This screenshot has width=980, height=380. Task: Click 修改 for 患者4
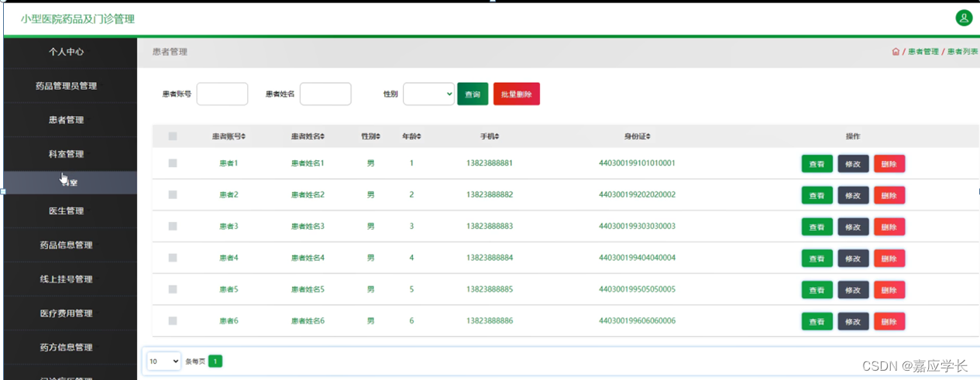(853, 258)
